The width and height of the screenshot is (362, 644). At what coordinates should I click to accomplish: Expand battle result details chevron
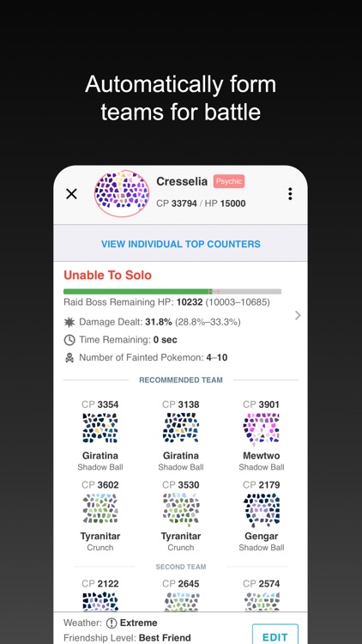click(x=298, y=315)
